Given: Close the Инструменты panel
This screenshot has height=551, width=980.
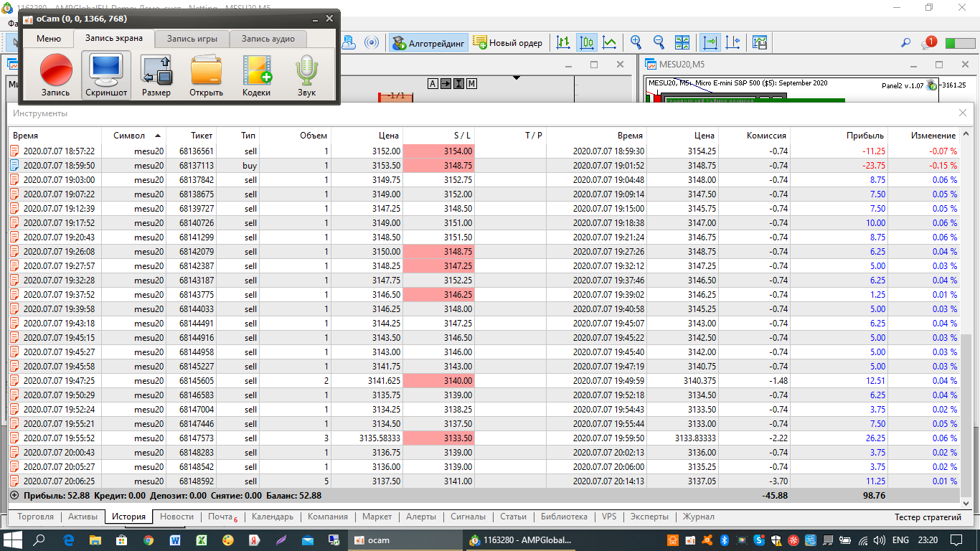Looking at the screenshot, I should point(963,113).
